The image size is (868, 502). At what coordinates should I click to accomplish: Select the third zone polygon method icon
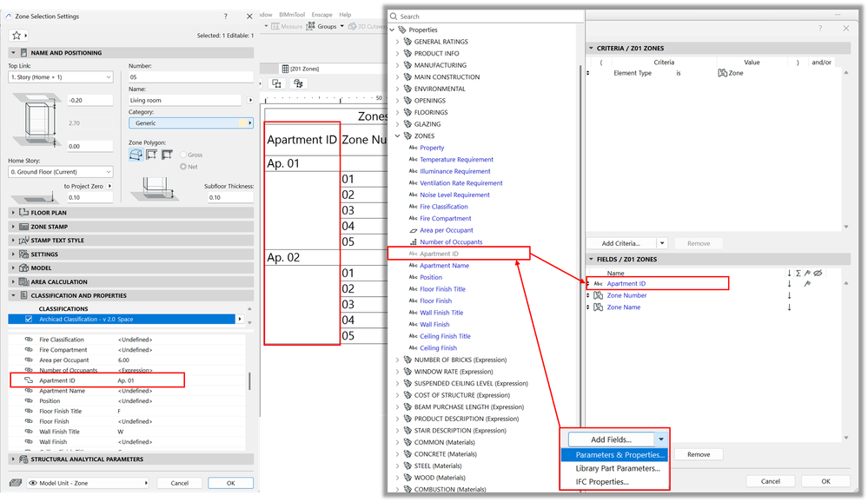167,155
